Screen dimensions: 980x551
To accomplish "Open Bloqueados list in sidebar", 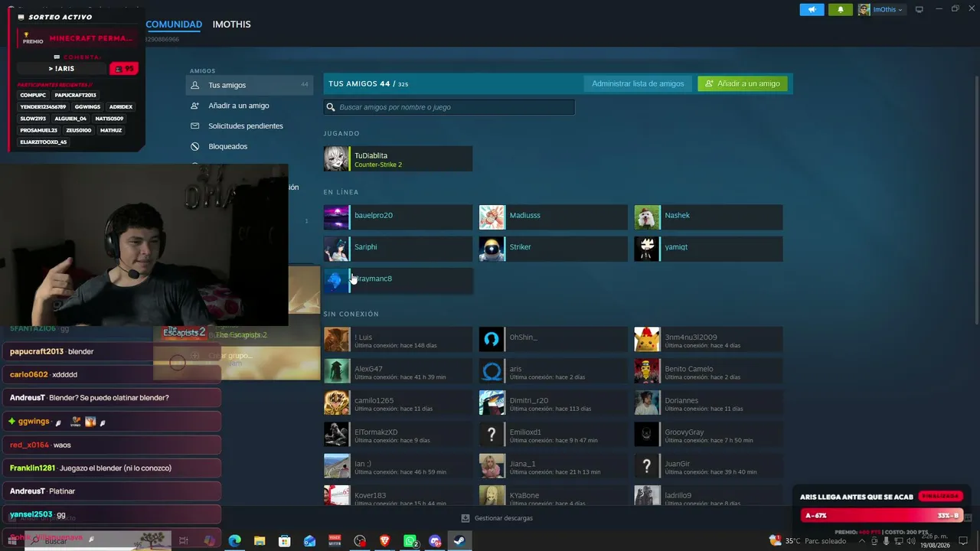I will (x=249, y=146).
